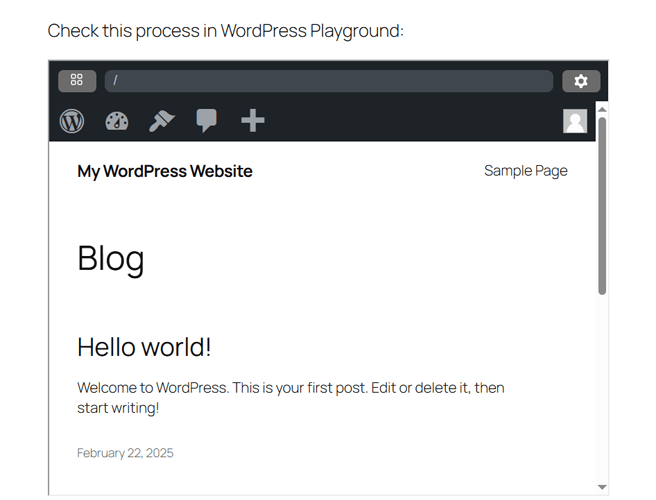Focus the Playground URL address field
Screen dimensions: 656x500
329,81
